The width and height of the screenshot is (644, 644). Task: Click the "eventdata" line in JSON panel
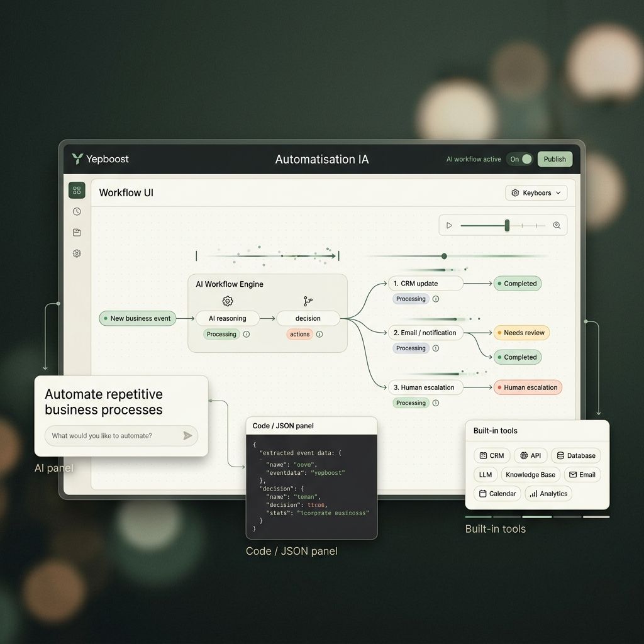[x=305, y=473]
